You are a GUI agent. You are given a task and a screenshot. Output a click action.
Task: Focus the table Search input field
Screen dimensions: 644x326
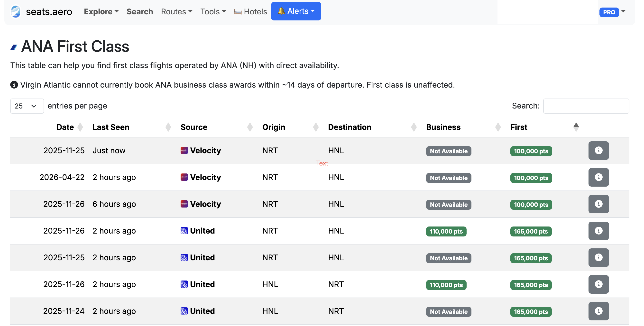point(586,106)
